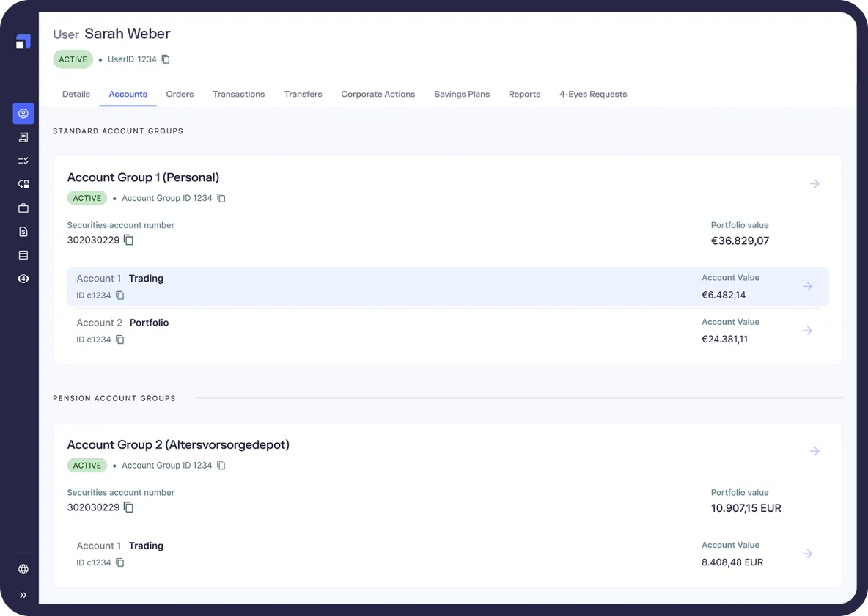
Task: Expand the sidebar with double chevron
Action: pos(23,595)
